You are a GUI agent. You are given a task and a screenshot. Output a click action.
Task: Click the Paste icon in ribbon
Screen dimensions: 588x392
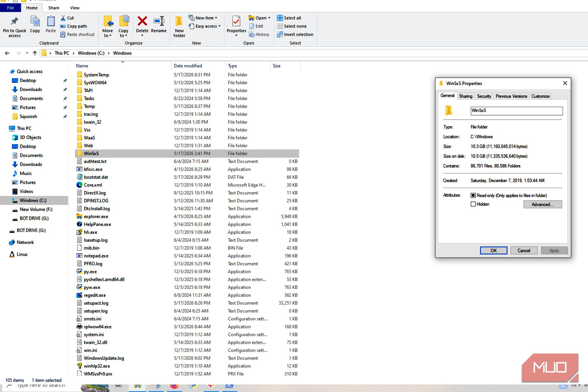[x=51, y=21]
